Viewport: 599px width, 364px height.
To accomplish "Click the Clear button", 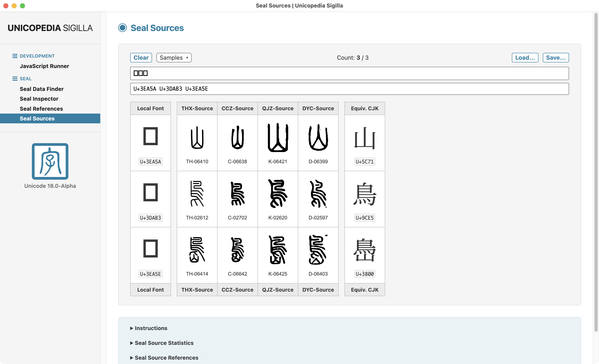I will (141, 58).
